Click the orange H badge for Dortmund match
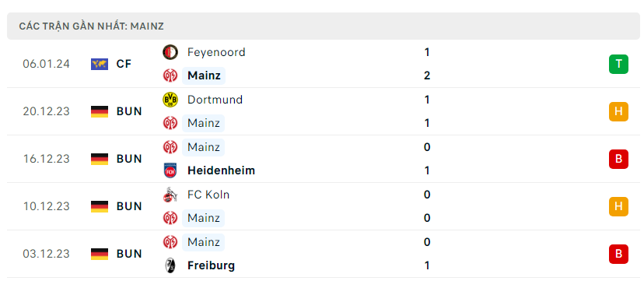 618,111
